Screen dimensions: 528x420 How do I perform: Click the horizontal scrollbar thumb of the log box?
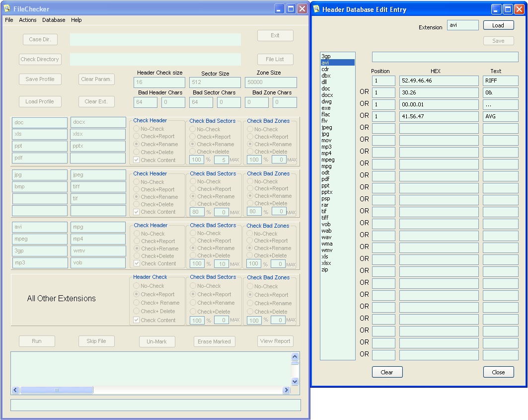coord(57,390)
